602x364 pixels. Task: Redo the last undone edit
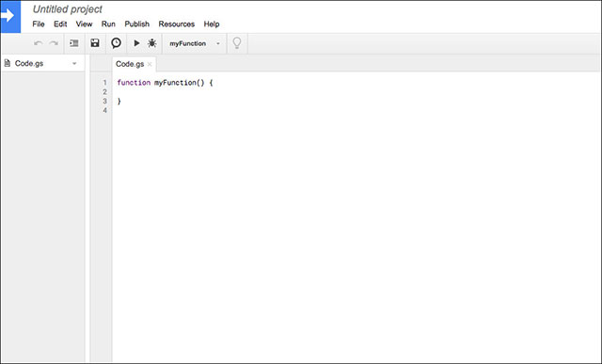(54, 43)
